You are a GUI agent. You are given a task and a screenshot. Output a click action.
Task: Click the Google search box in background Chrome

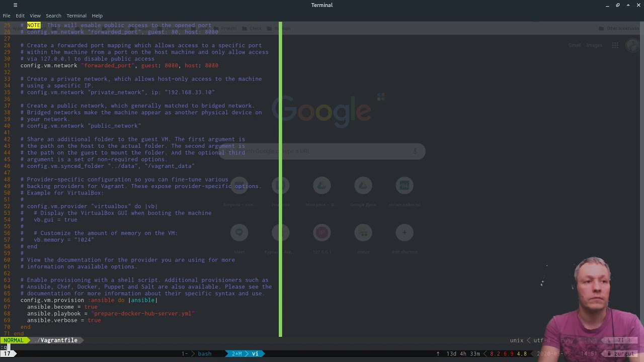(x=322, y=151)
